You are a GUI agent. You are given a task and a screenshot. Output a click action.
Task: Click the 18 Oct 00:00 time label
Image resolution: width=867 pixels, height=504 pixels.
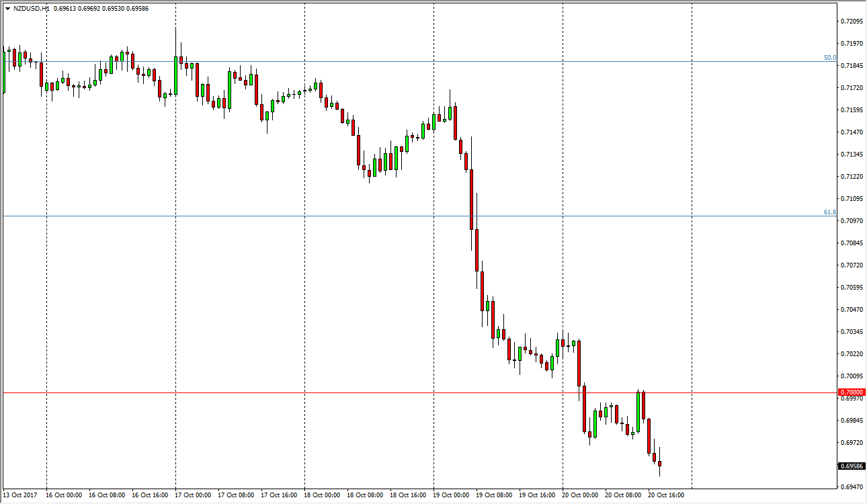(324, 495)
